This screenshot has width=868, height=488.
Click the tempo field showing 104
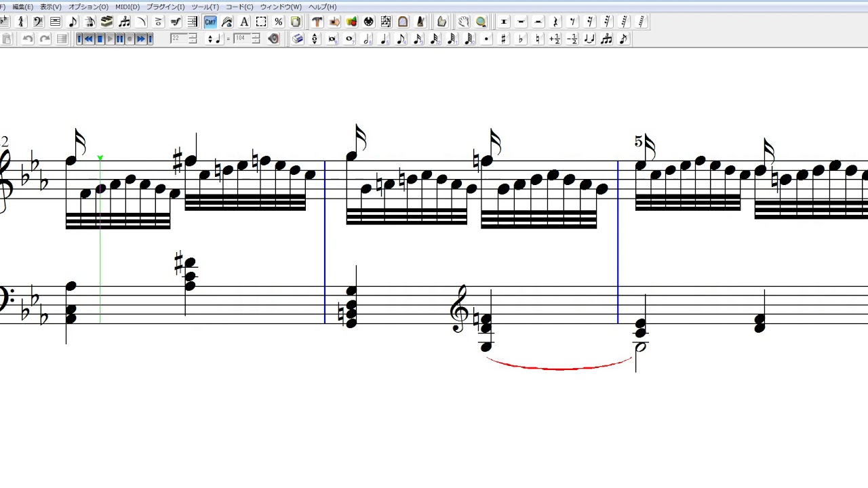pyautogui.click(x=242, y=39)
